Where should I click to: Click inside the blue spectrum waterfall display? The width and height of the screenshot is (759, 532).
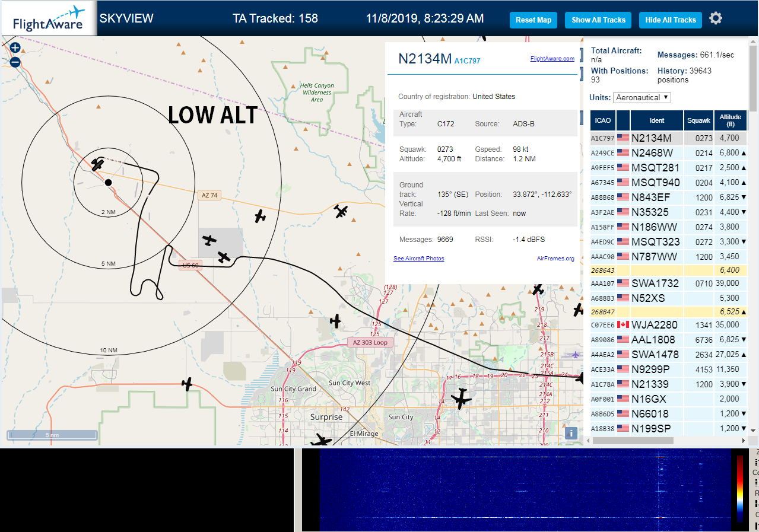pyautogui.click(x=525, y=490)
